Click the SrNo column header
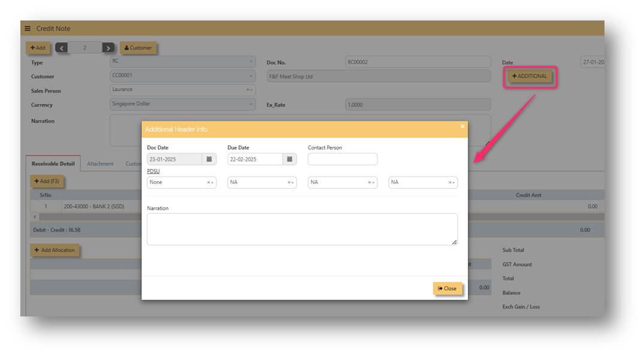Screen dimensions: 644x356 [x=46, y=195]
